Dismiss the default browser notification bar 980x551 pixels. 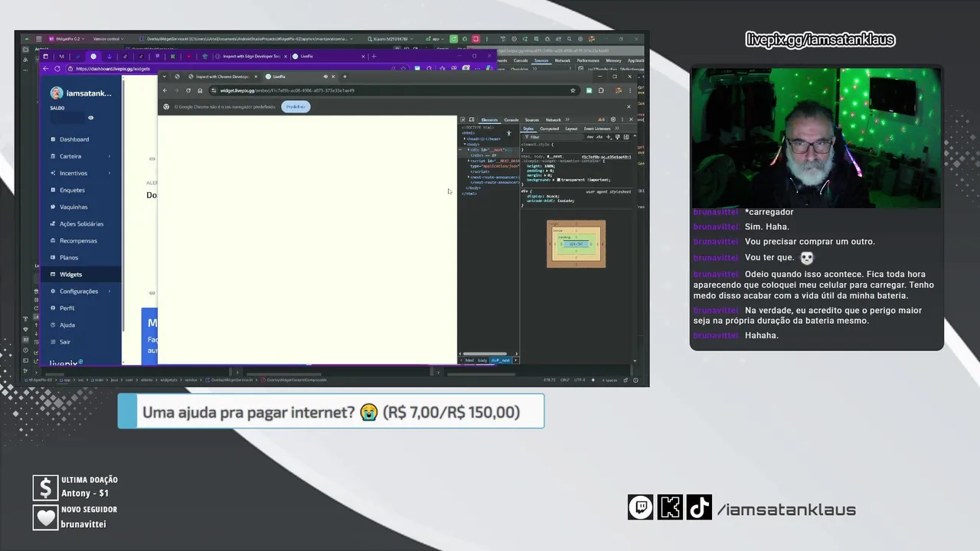click(x=629, y=106)
